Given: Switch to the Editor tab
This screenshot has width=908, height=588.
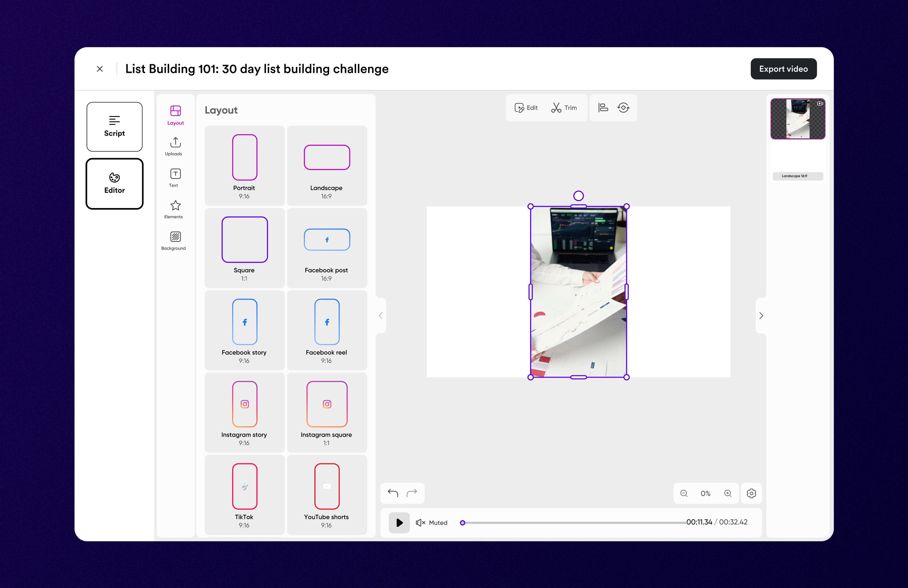Looking at the screenshot, I should (114, 184).
